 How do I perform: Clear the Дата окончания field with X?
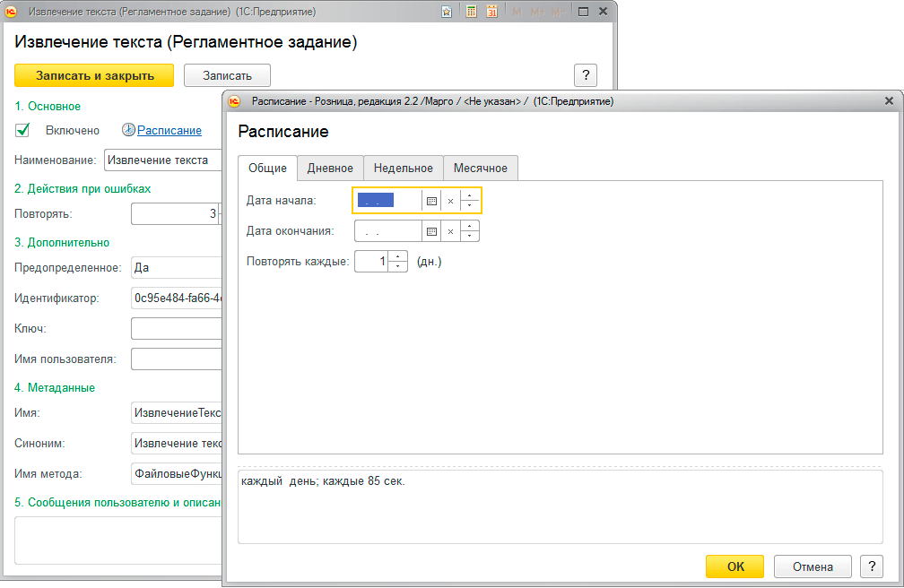tap(450, 231)
